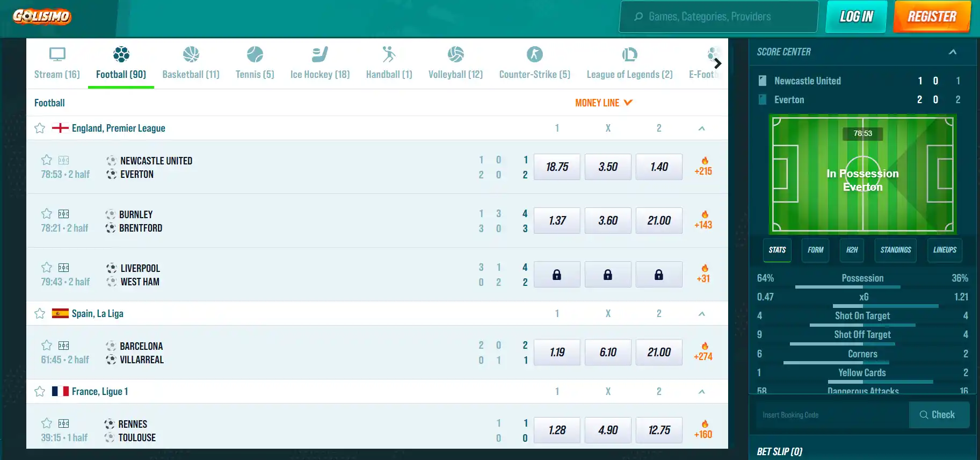Image resolution: width=980 pixels, height=460 pixels.
Task: Bet on Everton win at 1.40
Action: point(659,167)
